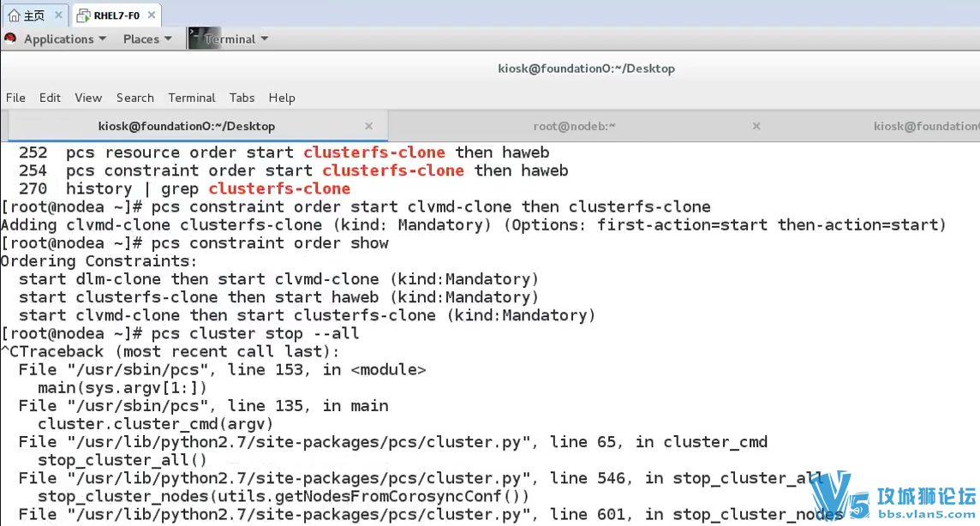Image resolution: width=980 pixels, height=526 pixels.
Task: Open the View menu
Action: click(x=87, y=98)
